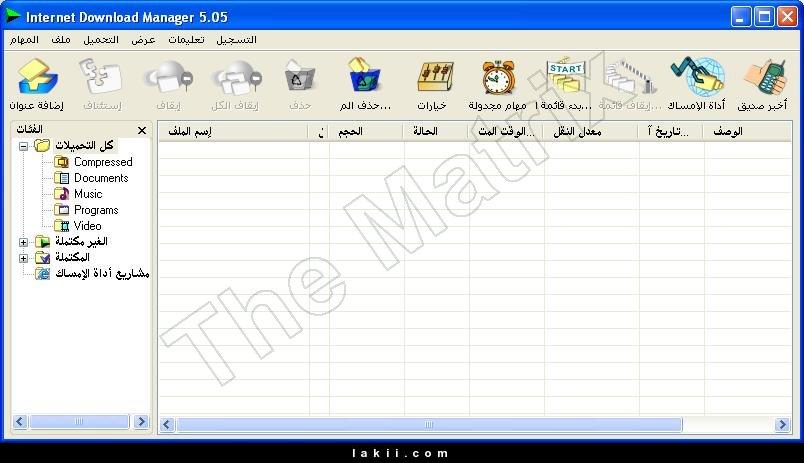Expand the Finished (المكتملة) tree node
This screenshot has width=804, height=463.
23,258
